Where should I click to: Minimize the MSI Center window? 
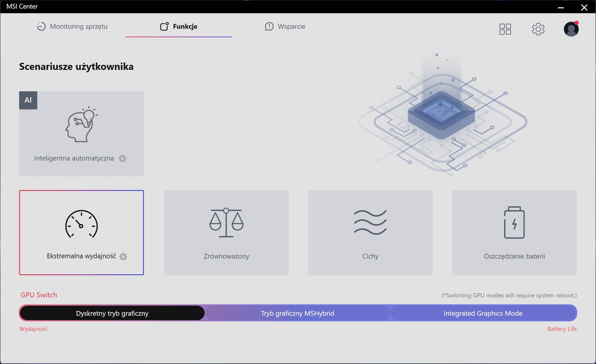(x=561, y=7)
